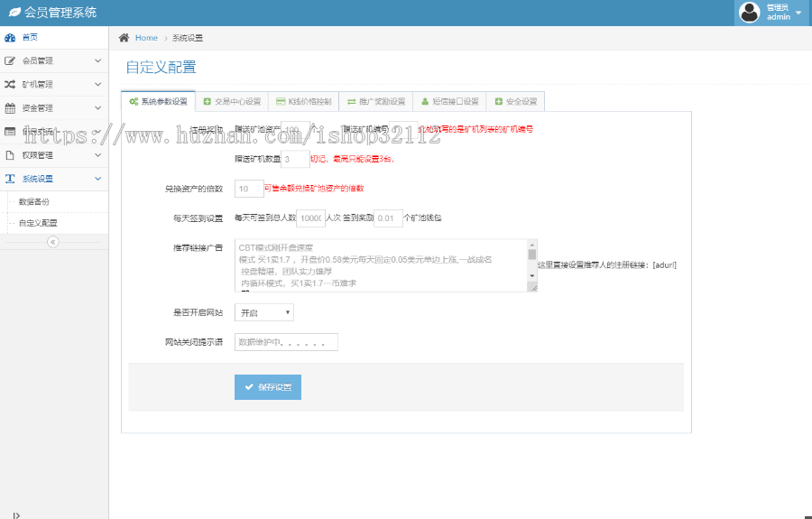Image resolution: width=812 pixels, height=519 pixels.
Task: Expand the 权限管理 menu chevron
Action: click(x=97, y=155)
